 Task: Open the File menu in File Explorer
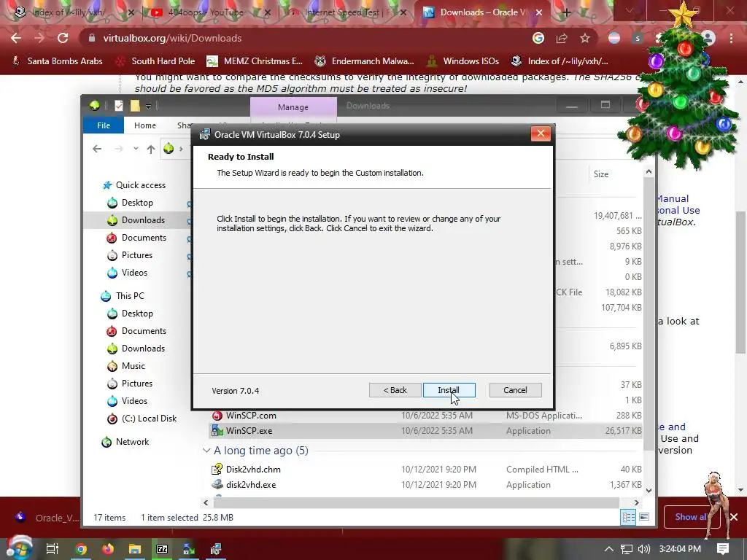coord(104,125)
